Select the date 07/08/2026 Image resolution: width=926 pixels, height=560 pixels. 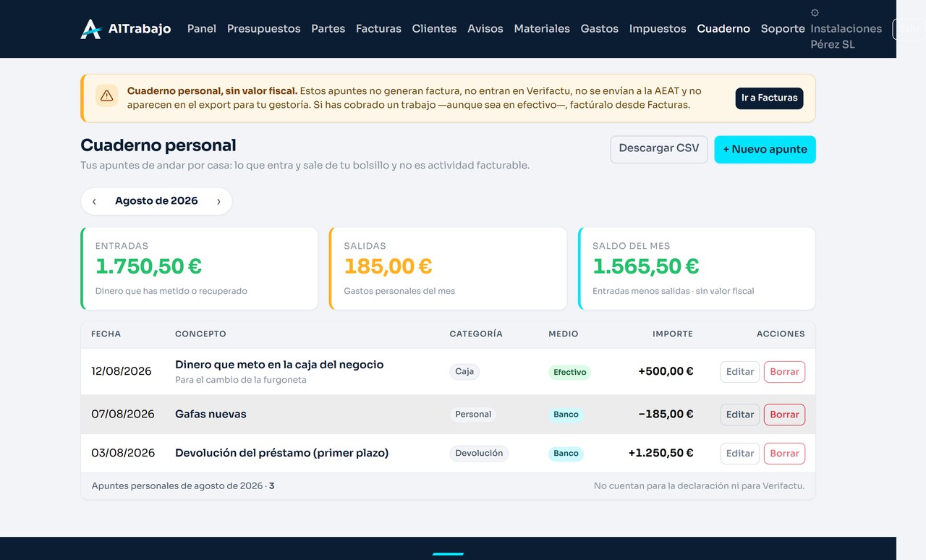coord(123,415)
